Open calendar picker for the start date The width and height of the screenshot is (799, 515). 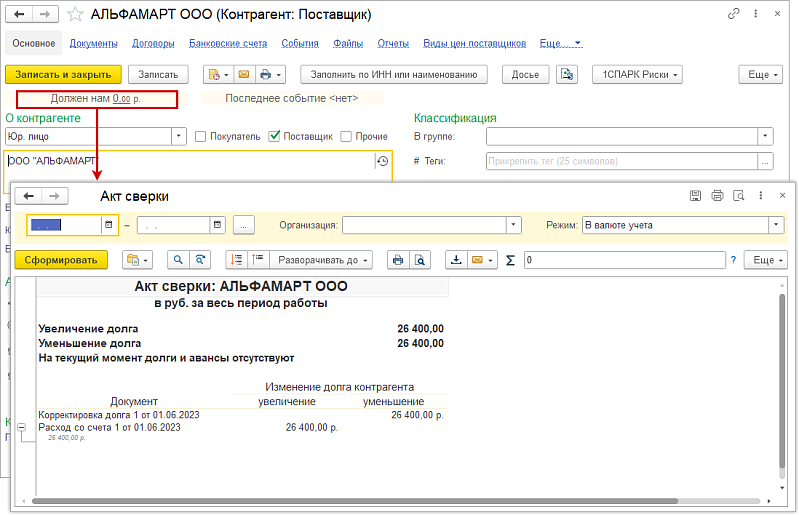(108, 225)
